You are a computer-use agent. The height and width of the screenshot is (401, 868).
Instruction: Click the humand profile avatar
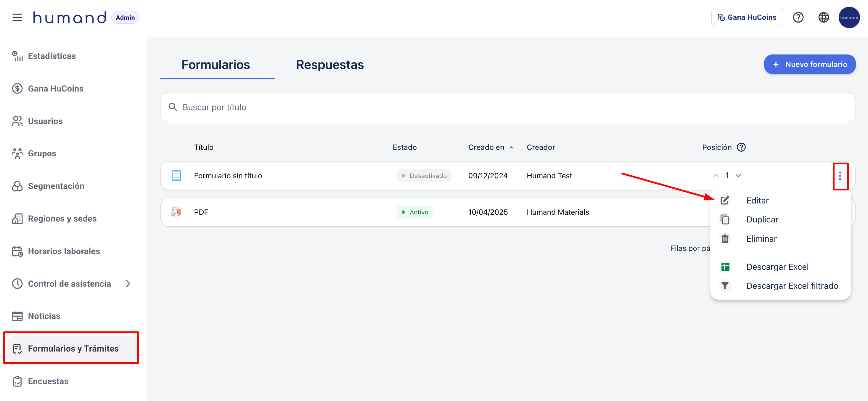pyautogui.click(x=848, y=17)
